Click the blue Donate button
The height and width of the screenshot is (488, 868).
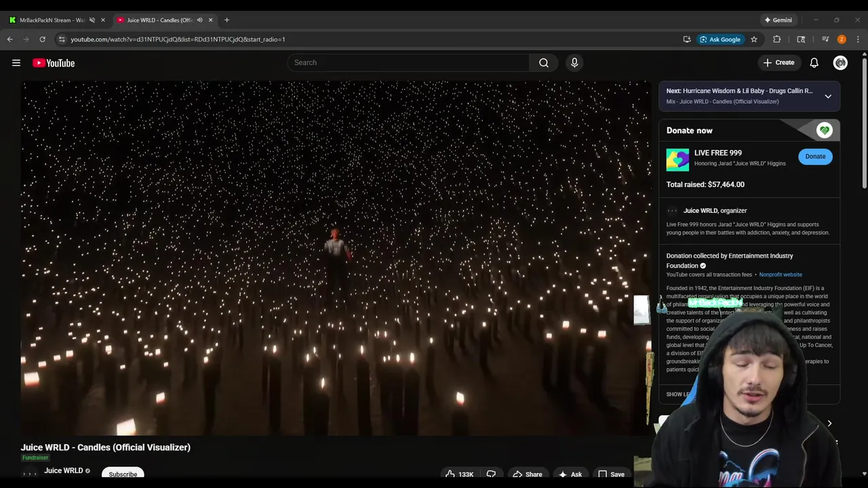point(815,157)
